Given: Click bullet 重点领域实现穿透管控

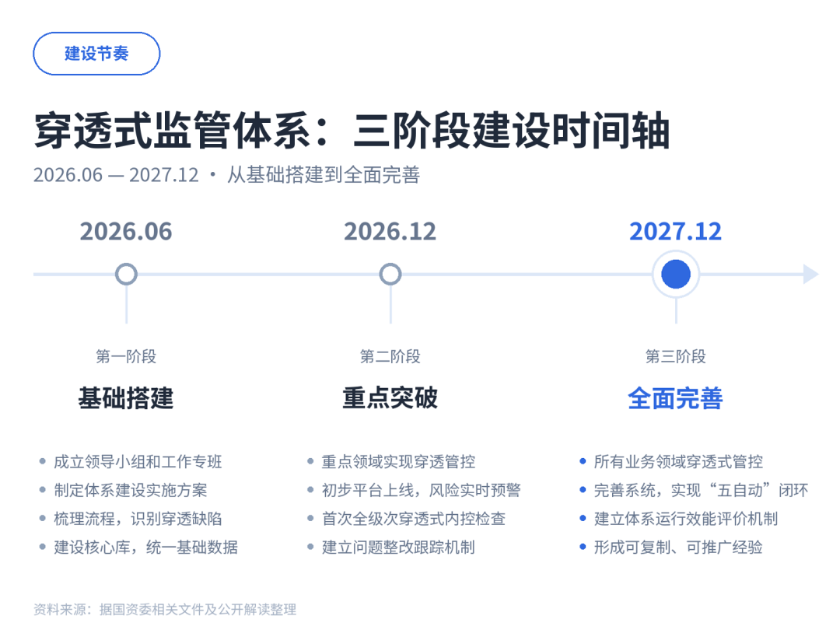Looking at the screenshot, I should pos(398,462).
